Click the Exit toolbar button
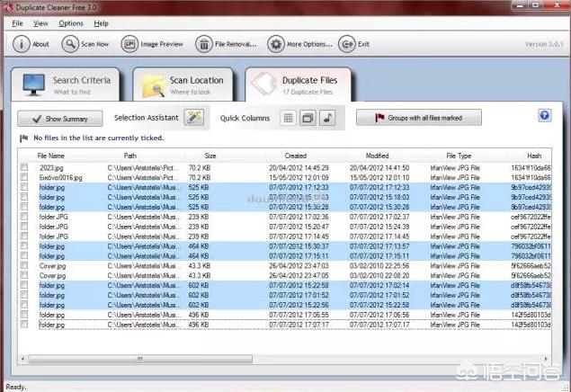This screenshot has width=571, height=392. pyautogui.click(x=354, y=44)
